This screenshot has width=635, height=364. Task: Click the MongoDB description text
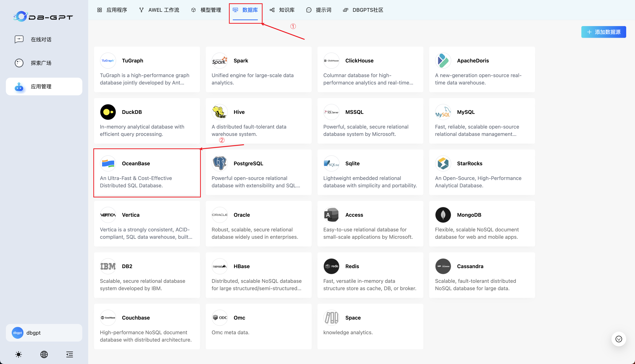click(477, 233)
